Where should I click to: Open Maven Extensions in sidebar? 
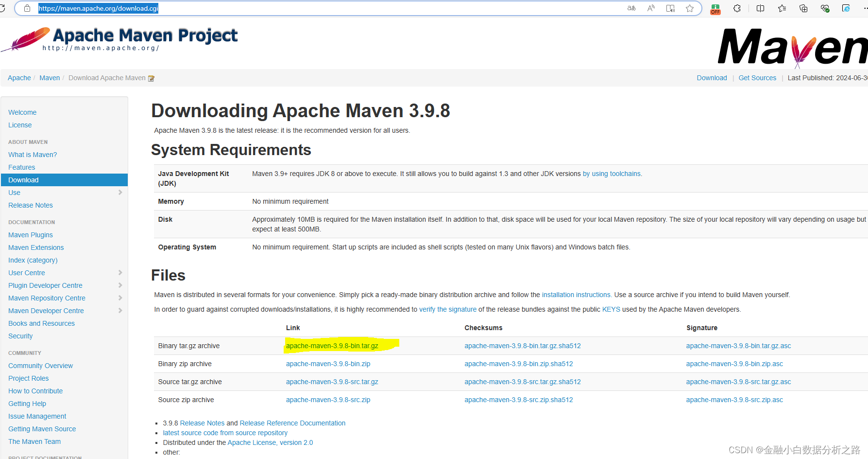(x=36, y=247)
